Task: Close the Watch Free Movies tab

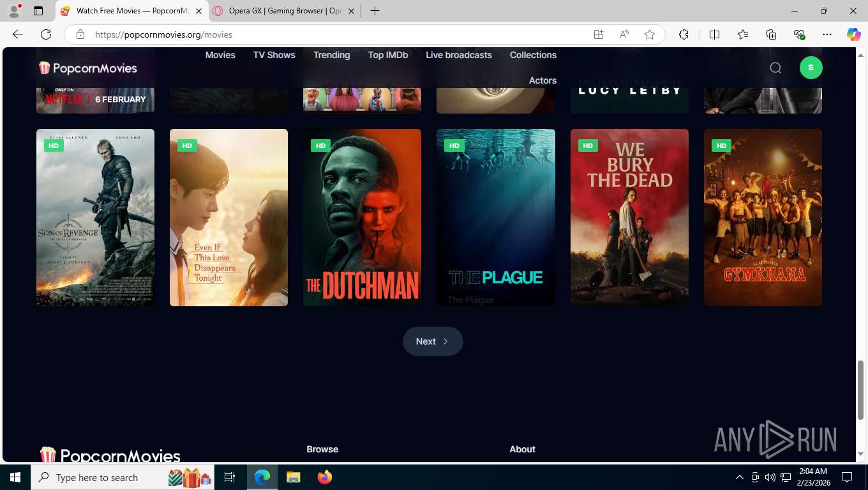Action: point(198,11)
